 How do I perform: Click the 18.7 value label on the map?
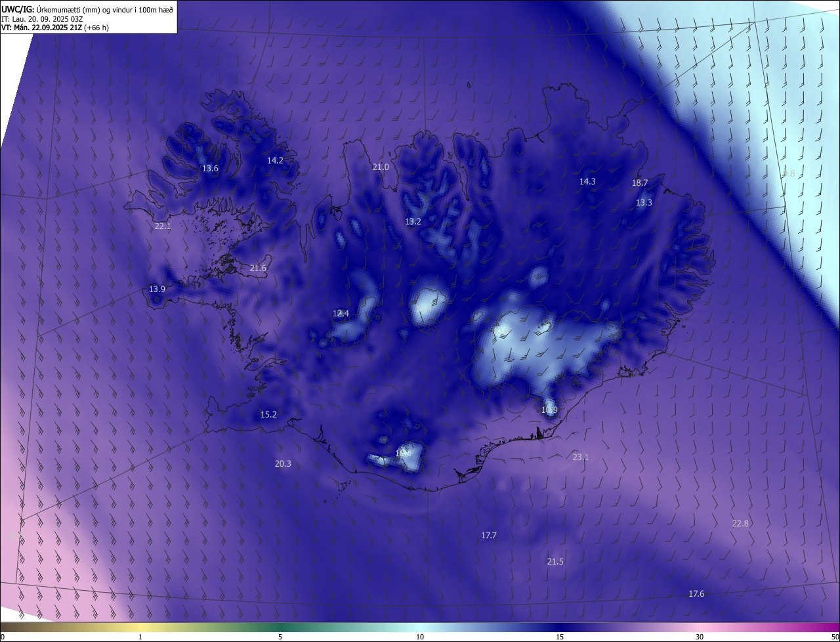(640, 183)
